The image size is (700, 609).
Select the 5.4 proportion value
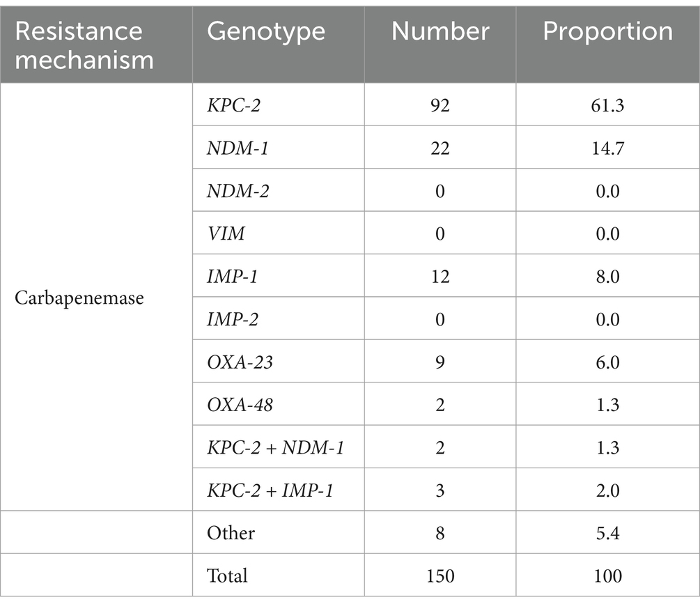pos(607,533)
